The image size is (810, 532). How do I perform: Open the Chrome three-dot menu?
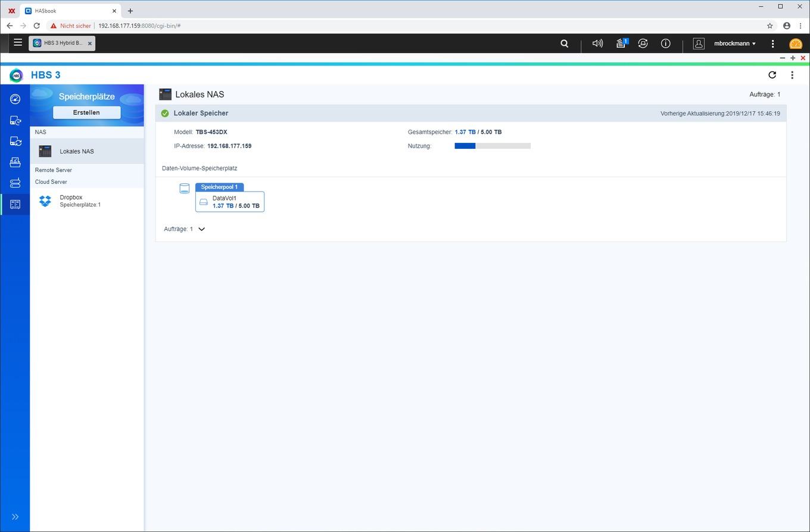[801, 26]
